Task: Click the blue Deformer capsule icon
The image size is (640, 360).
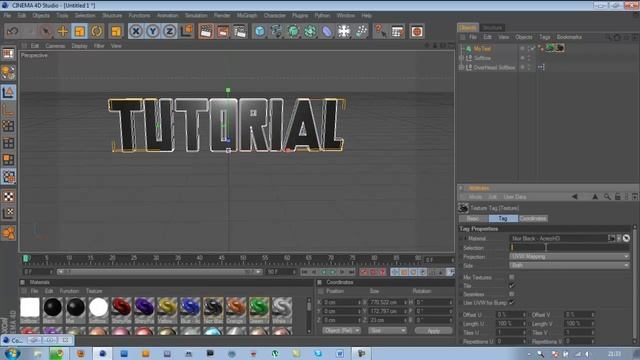Action: (x=327, y=31)
